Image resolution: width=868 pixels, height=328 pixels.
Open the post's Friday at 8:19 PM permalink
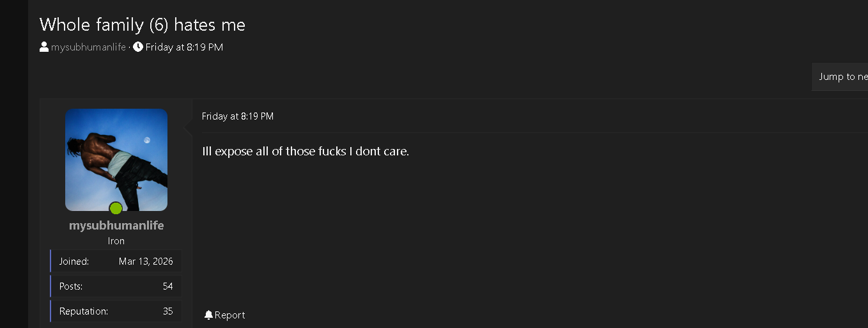coord(237,116)
